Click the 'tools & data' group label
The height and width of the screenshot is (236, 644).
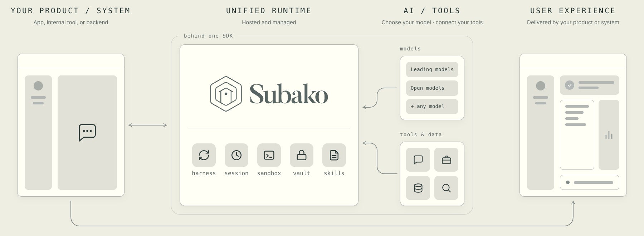pos(421,134)
